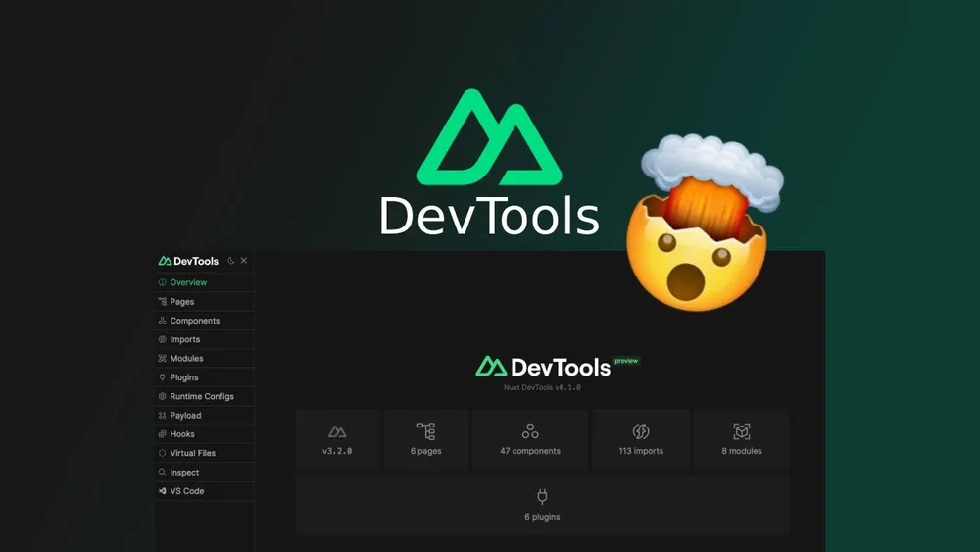The image size is (980, 552).
Task: Open the 6 pages overview card
Action: [x=426, y=440]
